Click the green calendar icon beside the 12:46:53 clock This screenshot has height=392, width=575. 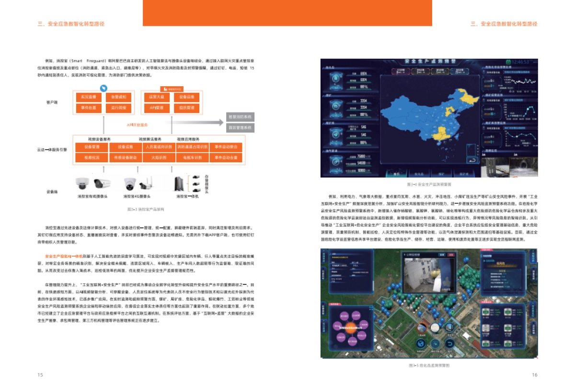click(509, 61)
